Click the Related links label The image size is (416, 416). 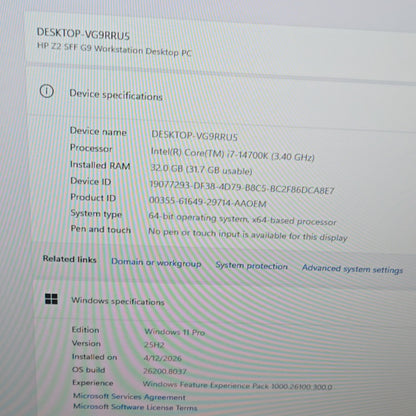pos(70,259)
